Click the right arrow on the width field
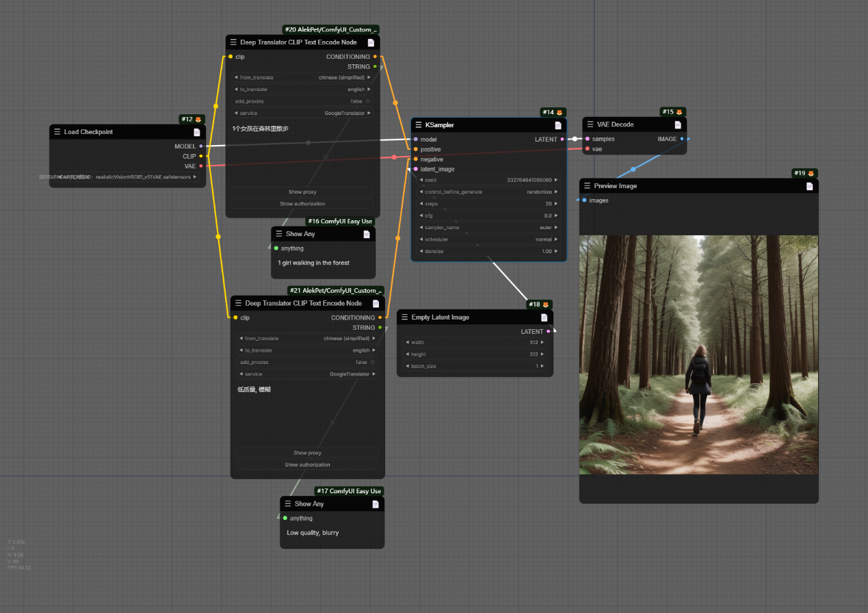Viewport: 868px width, 613px height. pos(542,342)
